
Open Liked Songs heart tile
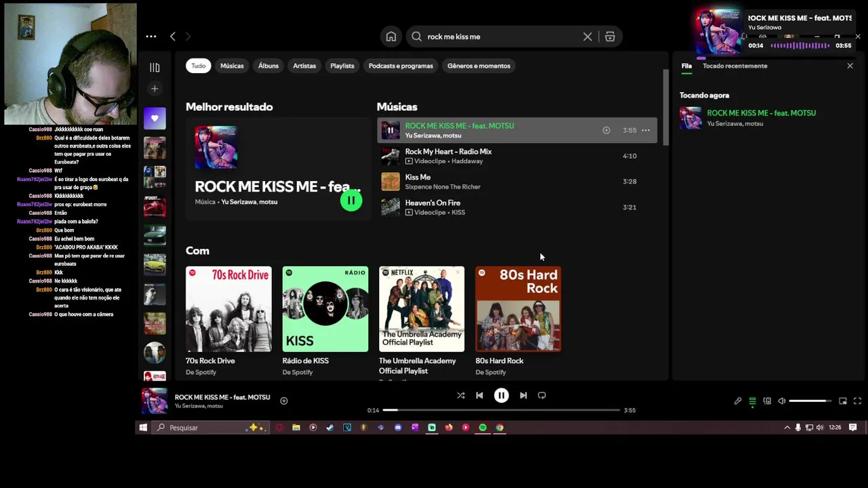tap(155, 119)
